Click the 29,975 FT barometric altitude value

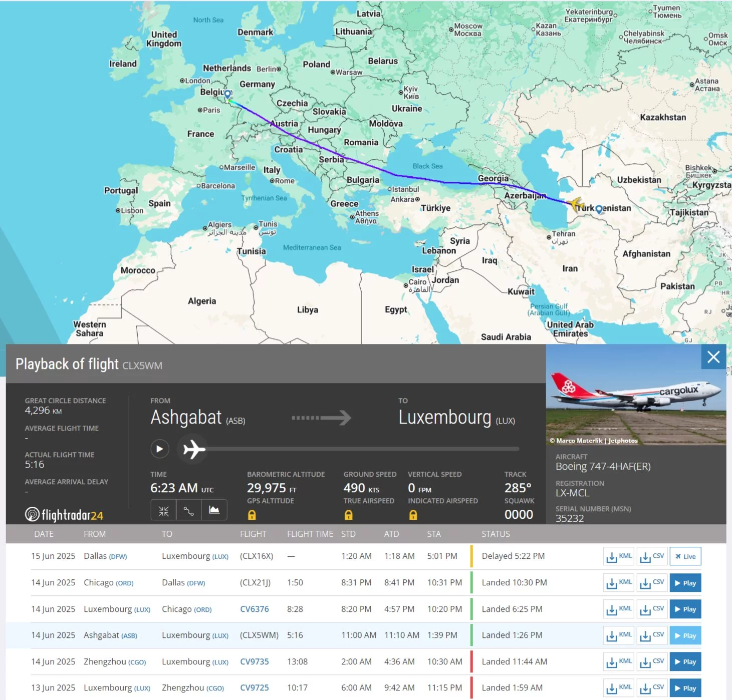272,488
